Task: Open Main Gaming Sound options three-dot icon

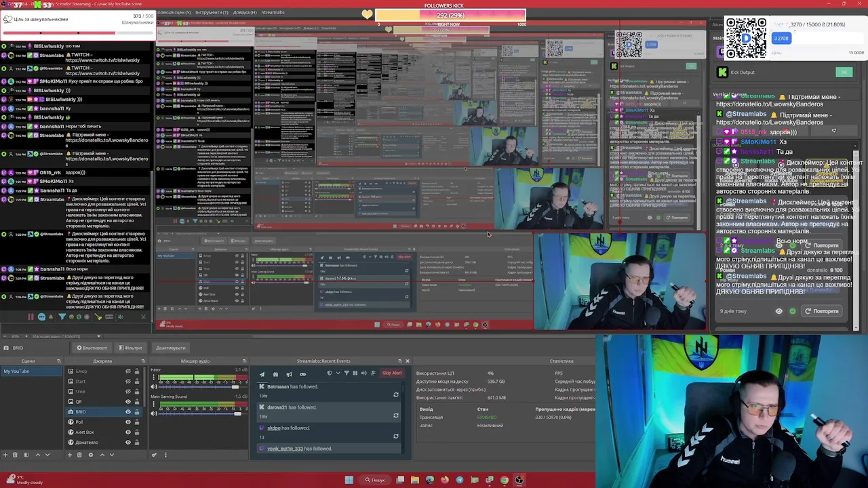Action: (x=154, y=403)
